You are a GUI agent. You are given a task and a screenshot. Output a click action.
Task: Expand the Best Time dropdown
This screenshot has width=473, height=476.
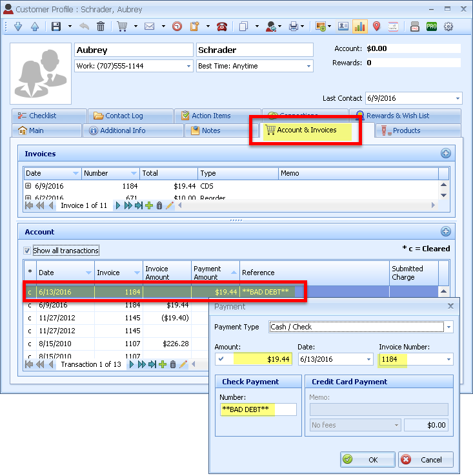pos(308,66)
